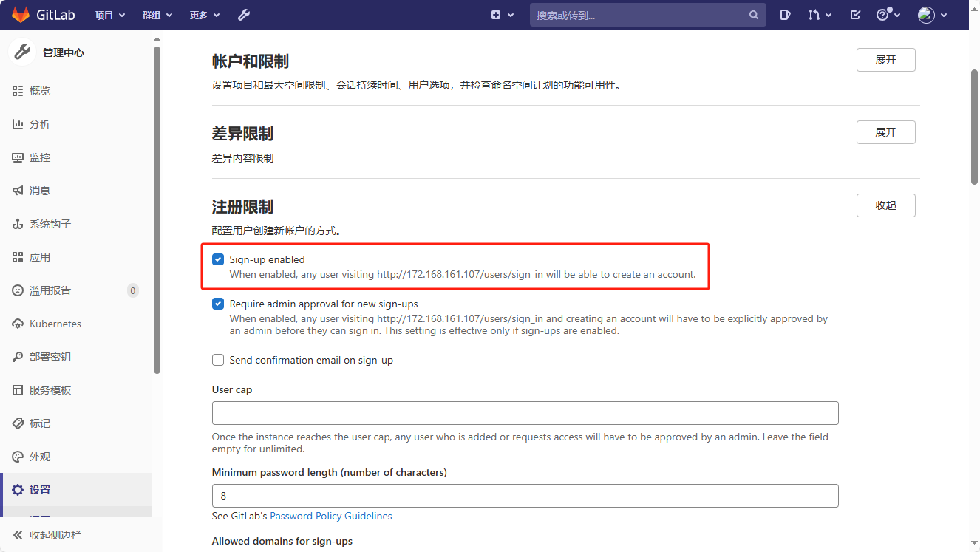Click the page's vertical scrollbar

click(974, 126)
